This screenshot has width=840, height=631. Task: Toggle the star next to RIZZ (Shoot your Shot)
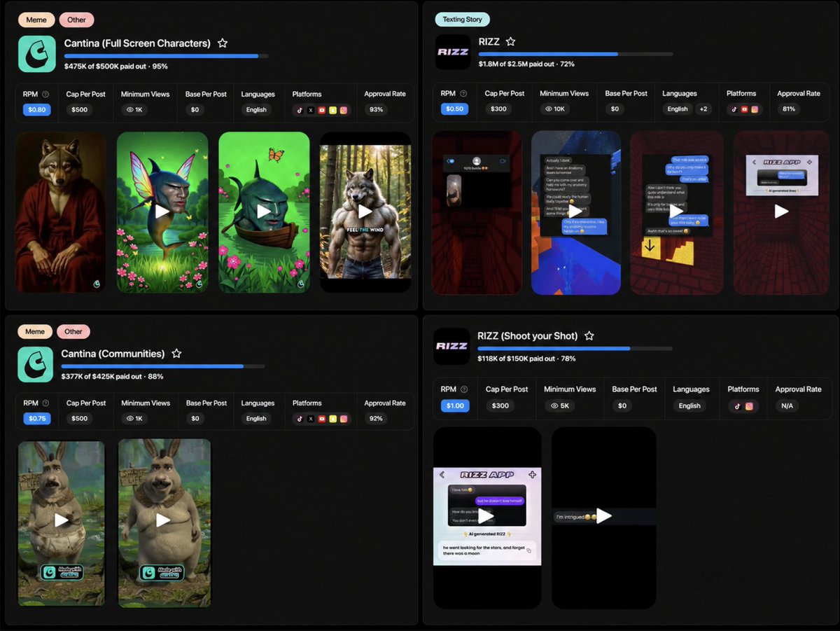pyautogui.click(x=589, y=336)
